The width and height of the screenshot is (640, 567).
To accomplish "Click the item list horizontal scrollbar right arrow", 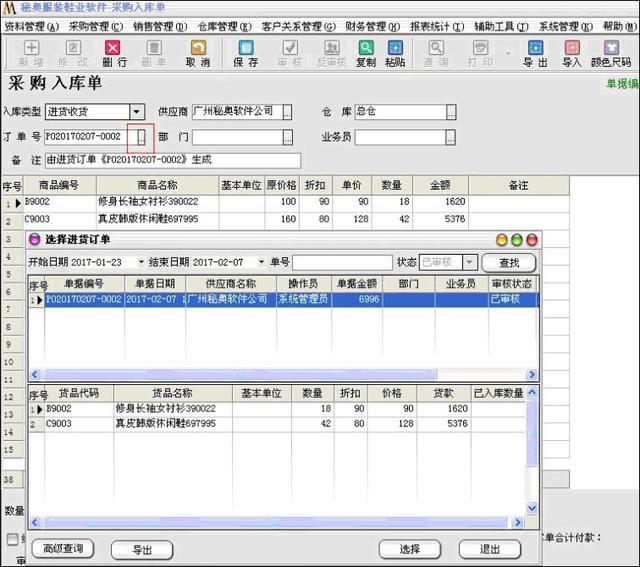I will pos(518,522).
